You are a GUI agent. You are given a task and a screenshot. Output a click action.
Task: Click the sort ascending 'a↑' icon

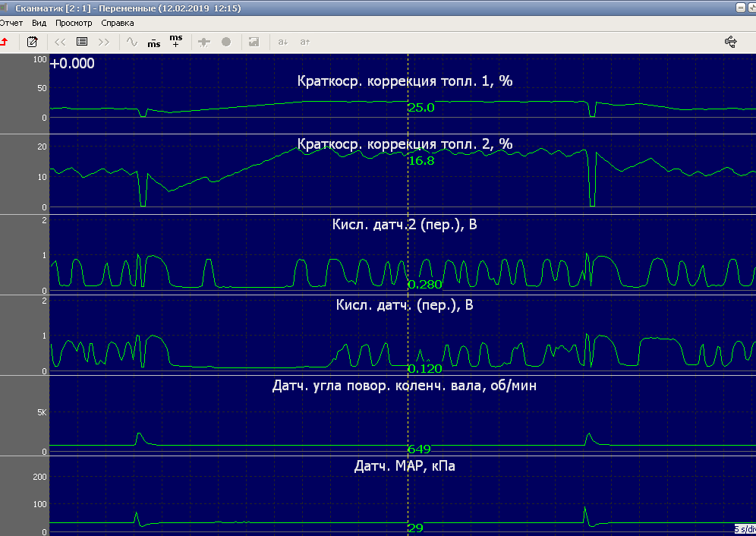click(x=305, y=42)
